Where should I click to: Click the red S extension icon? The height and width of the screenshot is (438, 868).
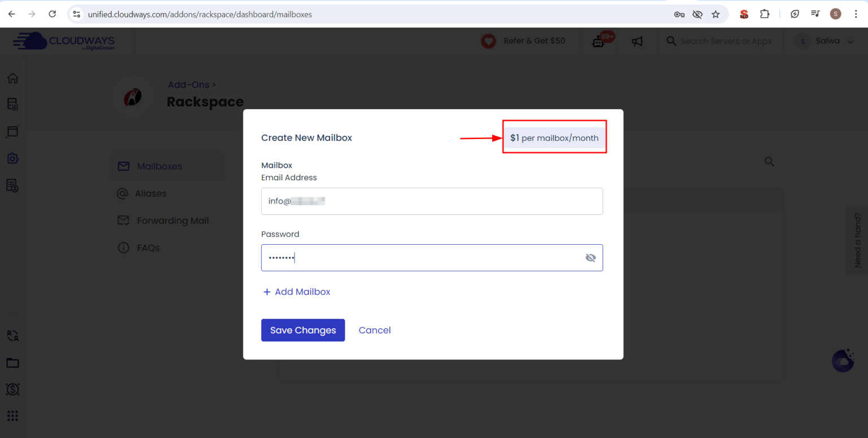(x=744, y=14)
